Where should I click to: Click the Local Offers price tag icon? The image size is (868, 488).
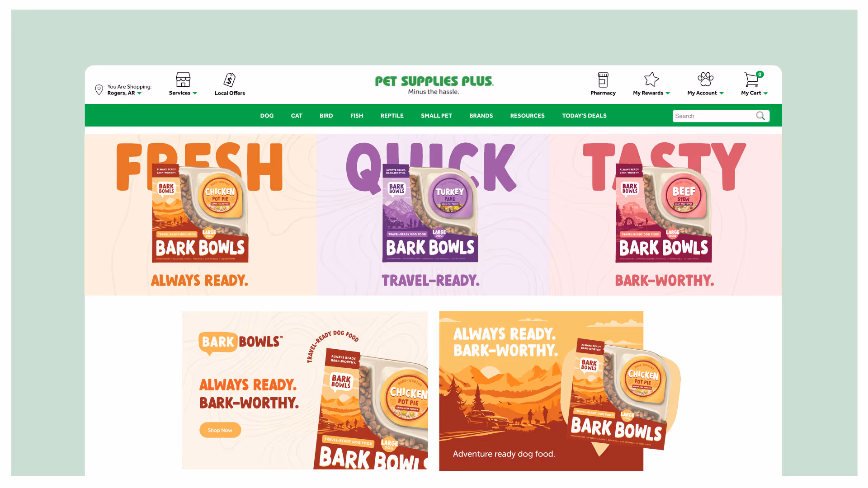point(230,80)
